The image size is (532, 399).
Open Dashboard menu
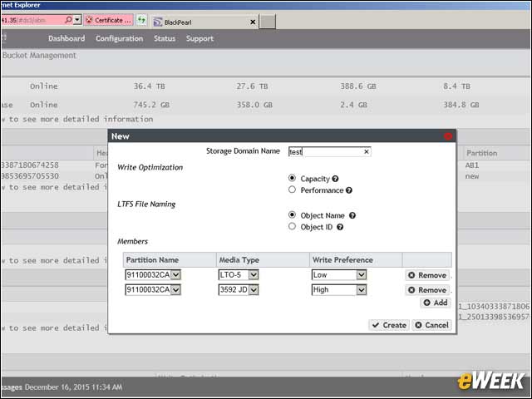click(66, 39)
